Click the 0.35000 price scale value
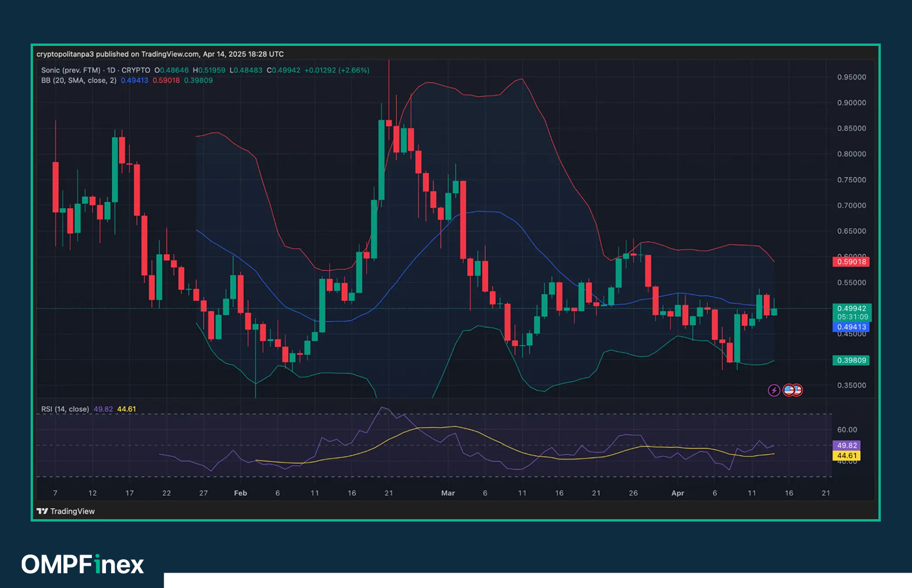Screen dimensions: 912x588 tap(851, 386)
